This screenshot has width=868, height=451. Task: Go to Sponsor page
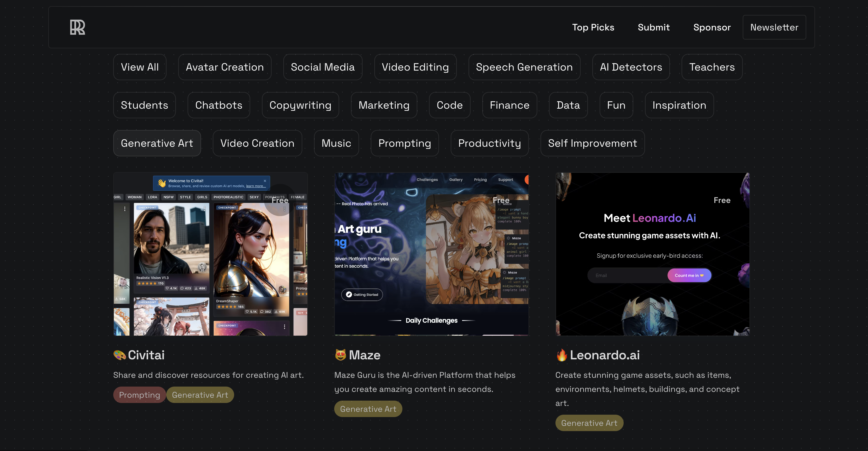click(712, 27)
